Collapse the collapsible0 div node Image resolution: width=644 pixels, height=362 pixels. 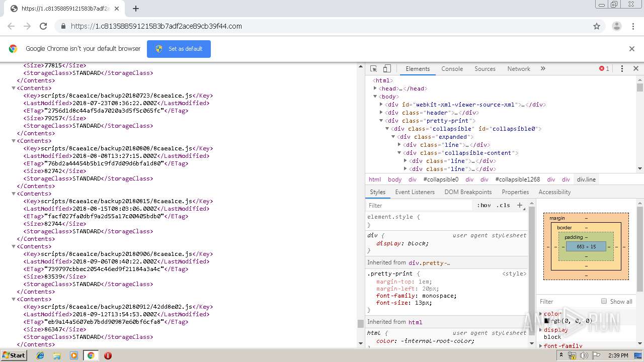point(387,129)
